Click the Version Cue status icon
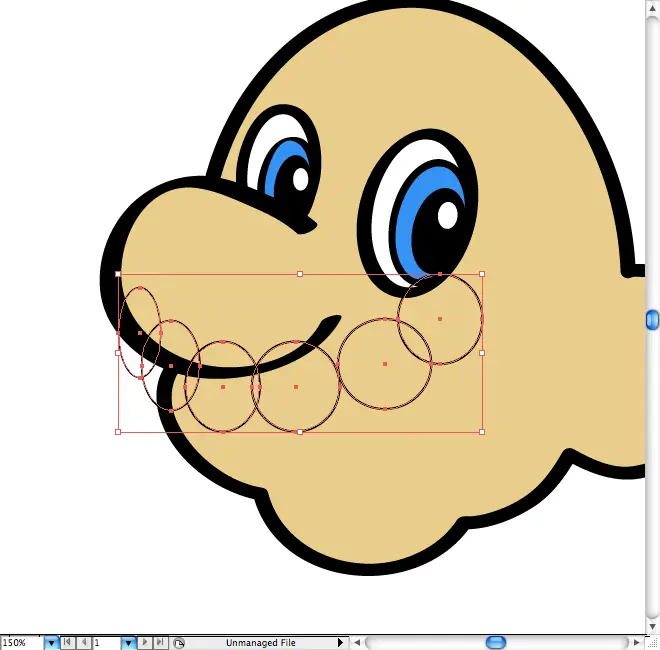This screenshot has width=660, height=650. 179,643
